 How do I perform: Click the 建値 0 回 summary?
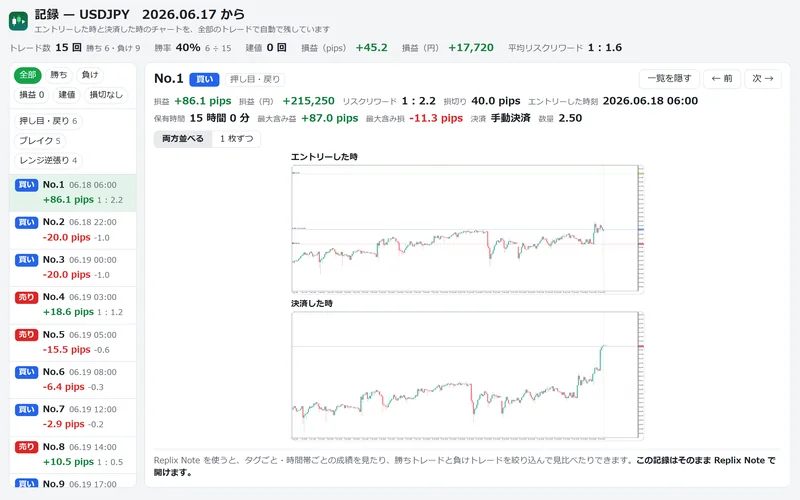(x=266, y=48)
